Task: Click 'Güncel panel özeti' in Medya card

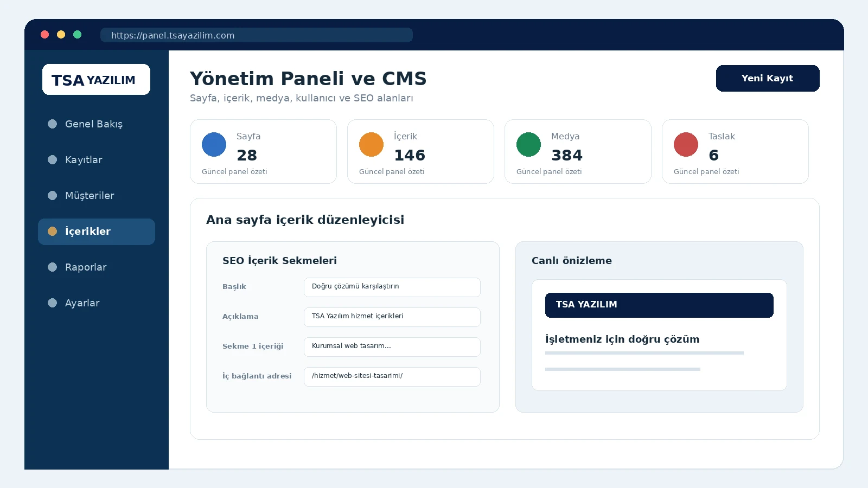Action: pos(549,172)
